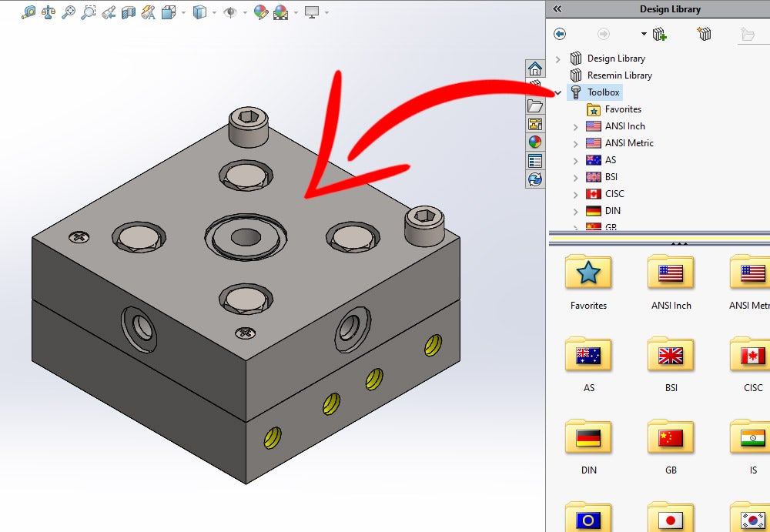Select the Zoom to Fit tool
Screen dimensions: 770x532
click(68, 12)
